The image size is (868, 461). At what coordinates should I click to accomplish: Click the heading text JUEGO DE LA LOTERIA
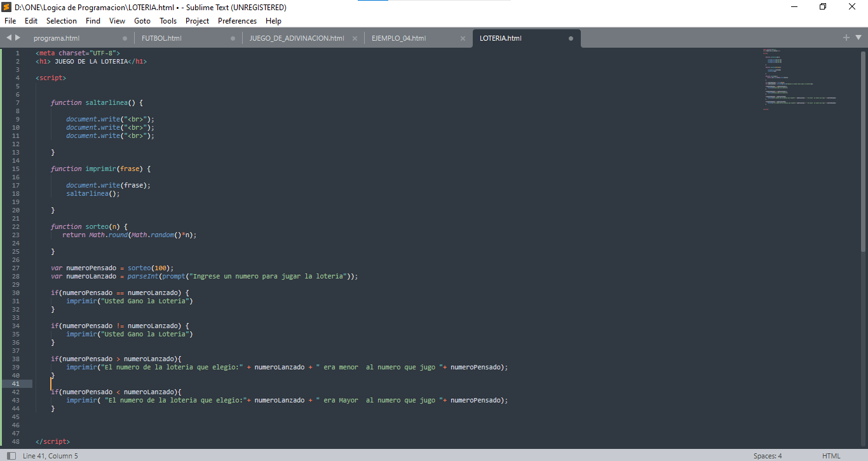point(91,62)
